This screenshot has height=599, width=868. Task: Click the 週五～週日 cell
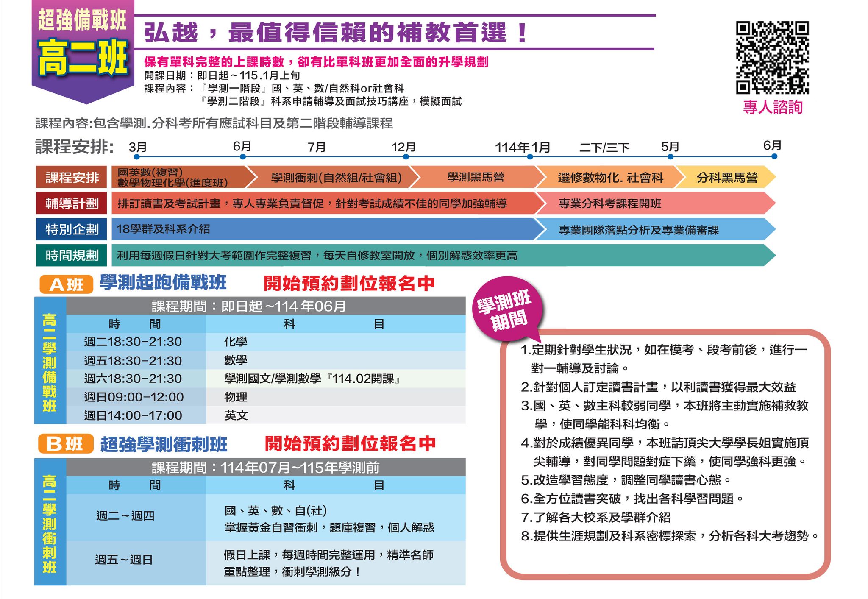pyautogui.click(x=136, y=563)
